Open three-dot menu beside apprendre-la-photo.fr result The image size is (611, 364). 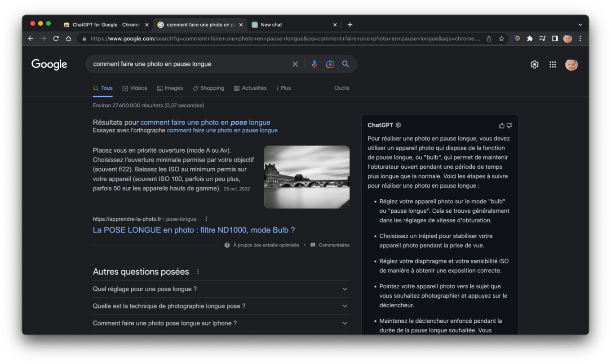point(206,219)
